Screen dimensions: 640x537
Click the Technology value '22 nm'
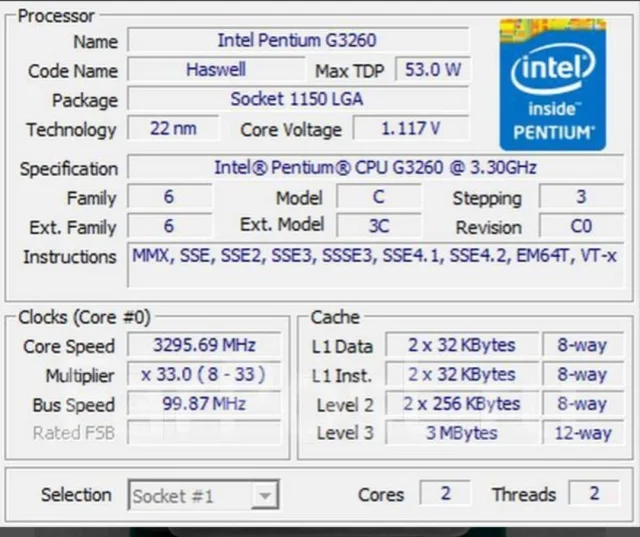point(173,129)
